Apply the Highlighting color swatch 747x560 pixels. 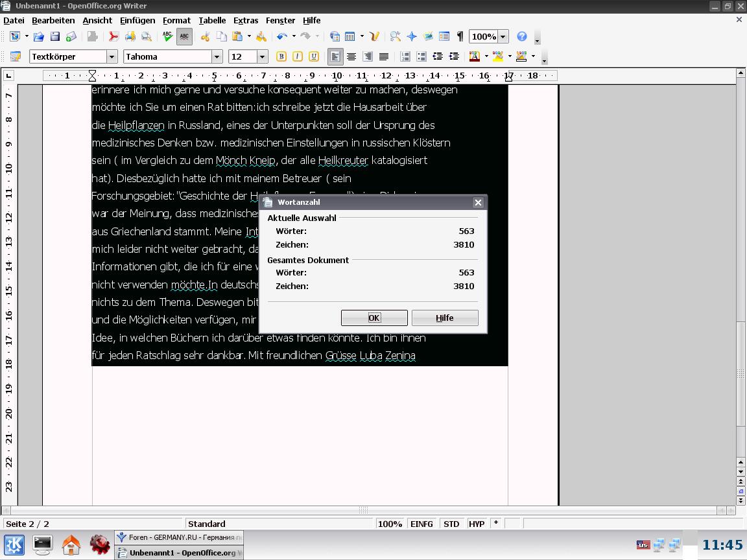498,56
